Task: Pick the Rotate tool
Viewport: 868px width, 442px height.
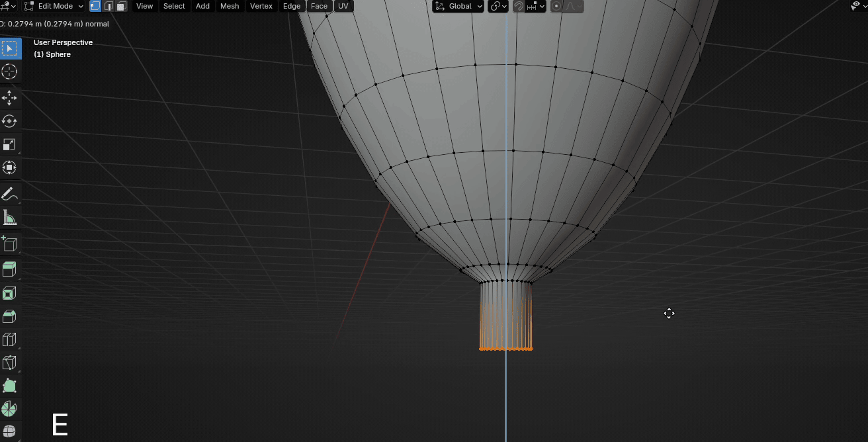Action: [x=9, y=121]
